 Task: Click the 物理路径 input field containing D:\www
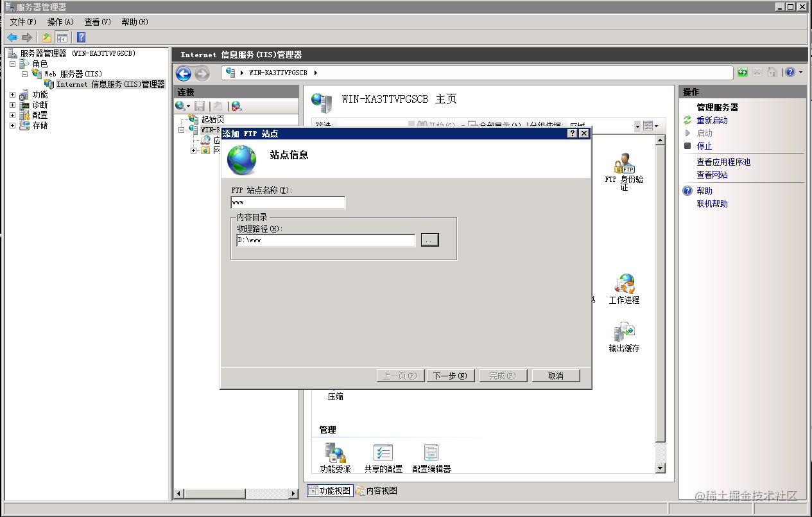[326, 240]
